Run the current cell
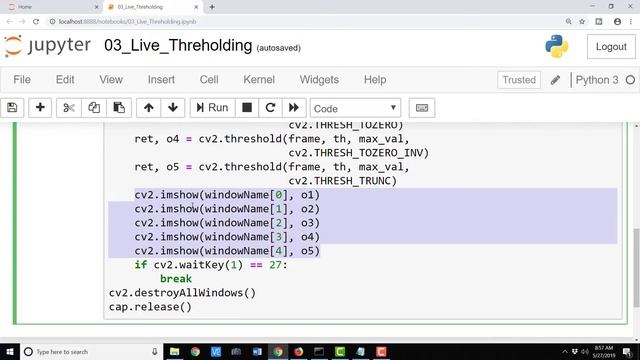This screenshot has width=640, height=360. [212, 108]
